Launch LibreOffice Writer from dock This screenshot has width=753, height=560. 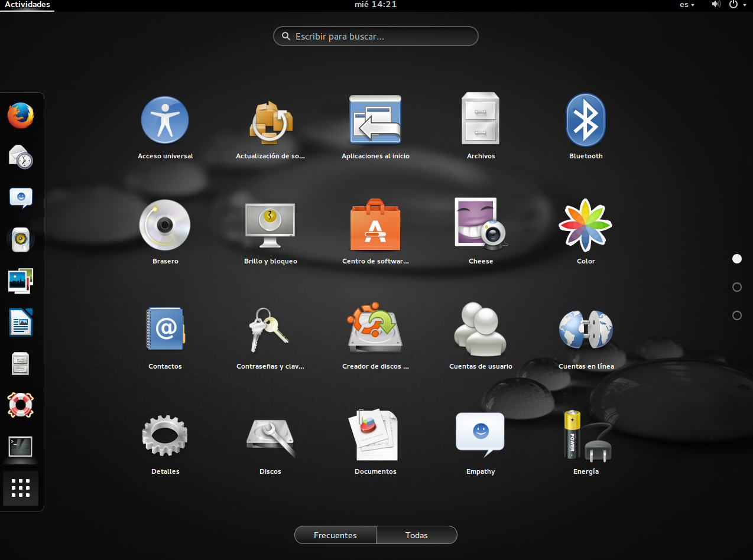coord(21,322)
